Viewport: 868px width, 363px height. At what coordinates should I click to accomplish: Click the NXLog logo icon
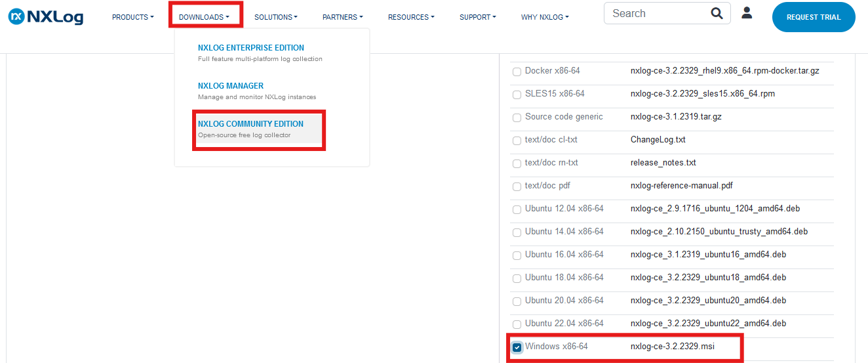click(x=16, y=17)
